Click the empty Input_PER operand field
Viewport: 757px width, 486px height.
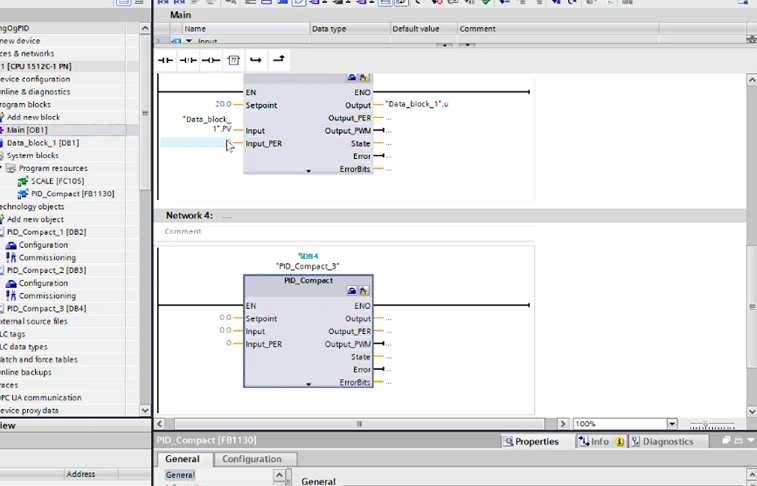coord(196,143)
